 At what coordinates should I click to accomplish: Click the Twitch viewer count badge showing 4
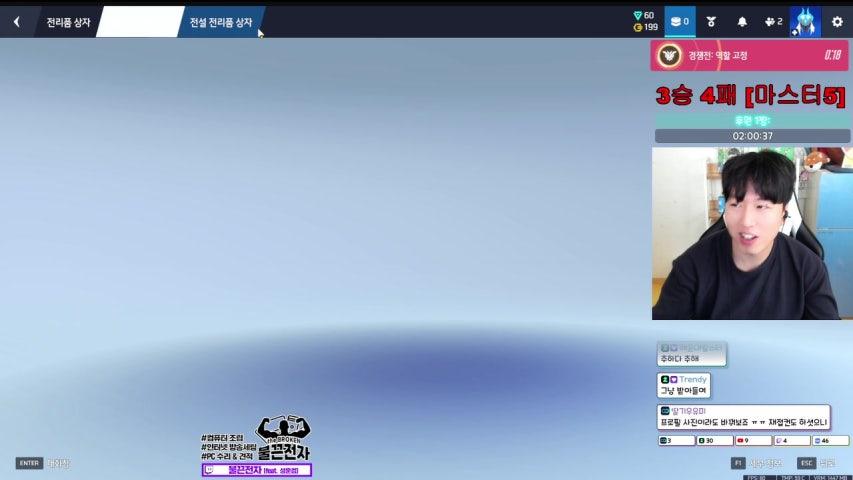click(x=792, y=440)
